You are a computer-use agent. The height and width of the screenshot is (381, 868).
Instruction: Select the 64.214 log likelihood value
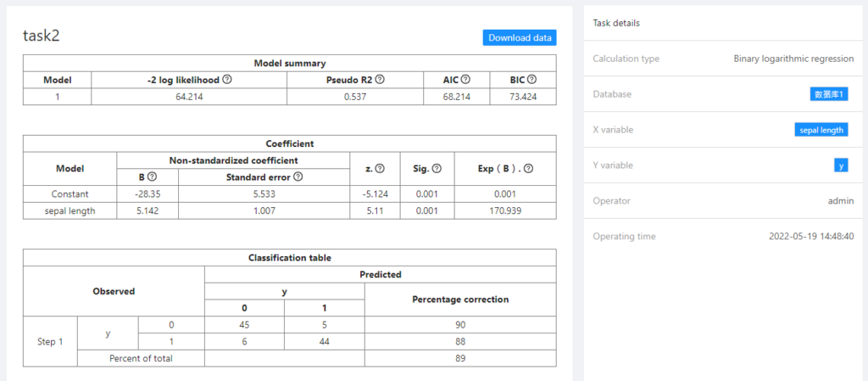188,97
